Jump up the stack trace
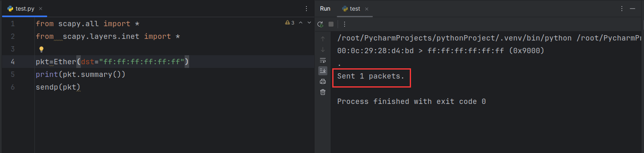The width and height of the screenshot is (644, 153). [x=323, y=39]
